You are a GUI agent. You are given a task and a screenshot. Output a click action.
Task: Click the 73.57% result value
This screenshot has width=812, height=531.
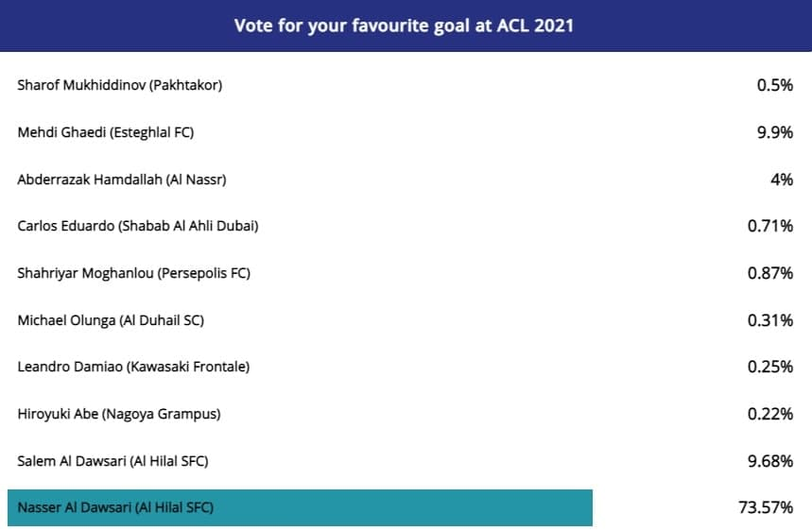click(766, 507)
